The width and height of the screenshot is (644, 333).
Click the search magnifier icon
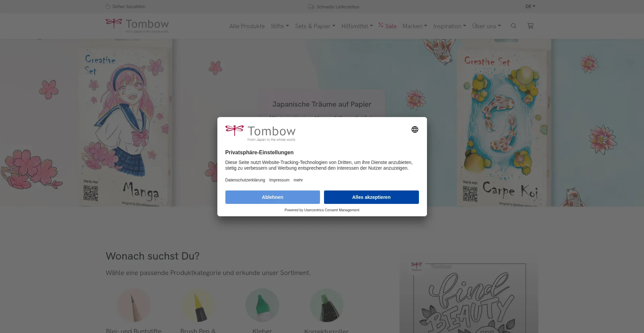(x=513, y=26)
